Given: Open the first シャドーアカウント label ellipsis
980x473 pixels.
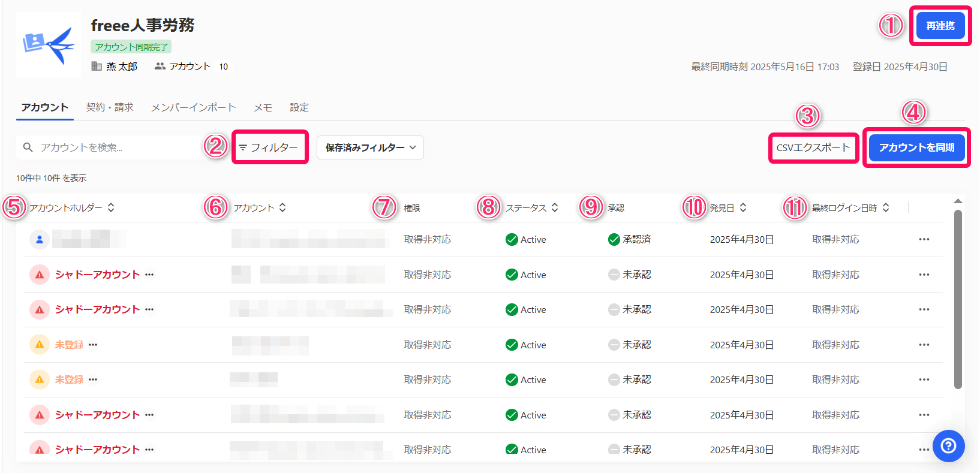Looking at the screenshot, I should click(x=149, y=275).
